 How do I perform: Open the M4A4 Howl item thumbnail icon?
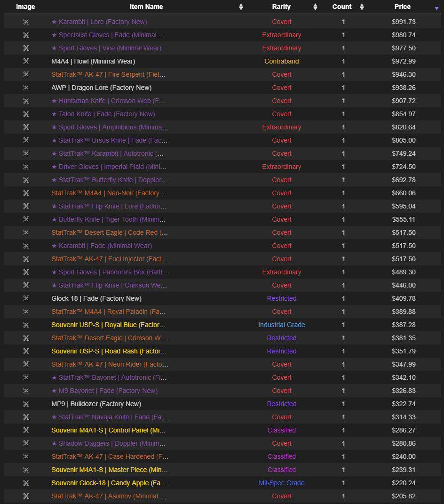point(26,61)
